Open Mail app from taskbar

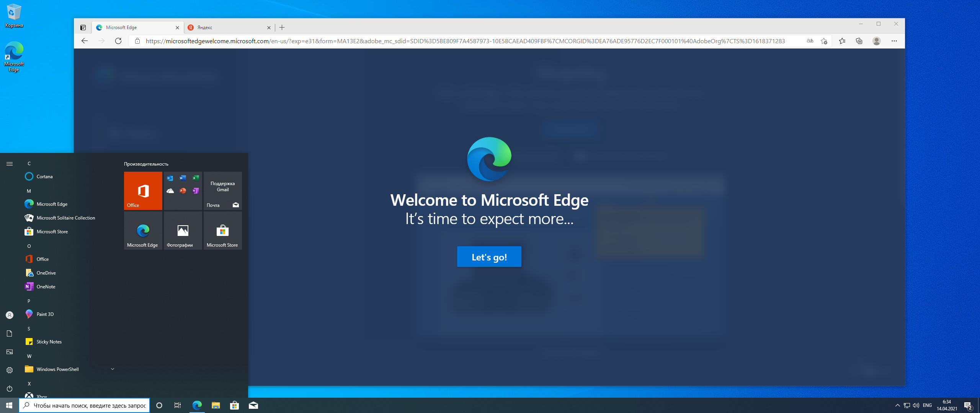(253, 405)
